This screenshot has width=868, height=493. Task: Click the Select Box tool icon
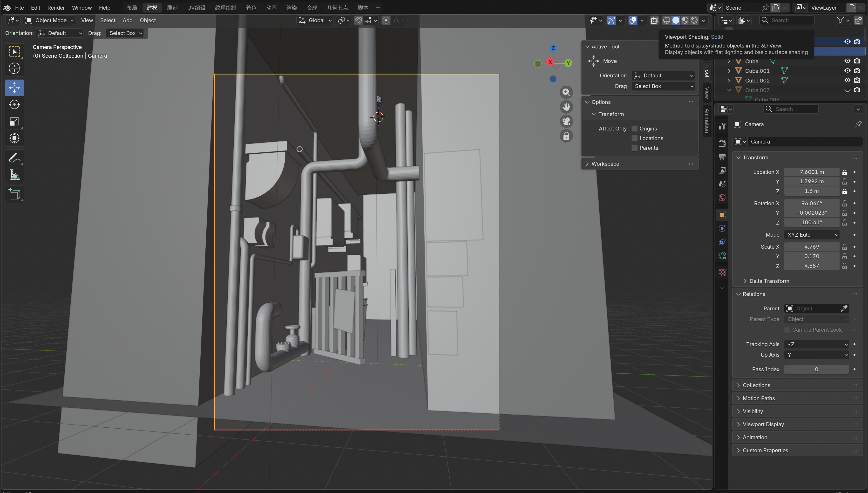click(14, 51)
